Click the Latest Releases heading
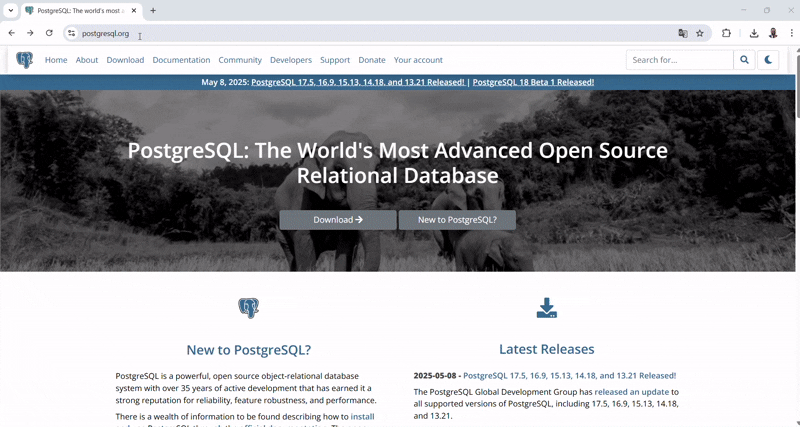 click(x=546, y=349)
